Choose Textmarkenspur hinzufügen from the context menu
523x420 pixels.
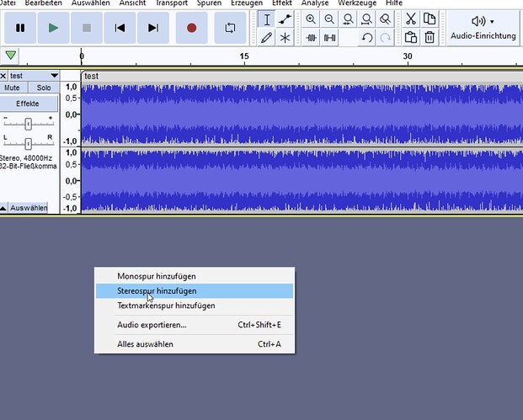[195, 306]
